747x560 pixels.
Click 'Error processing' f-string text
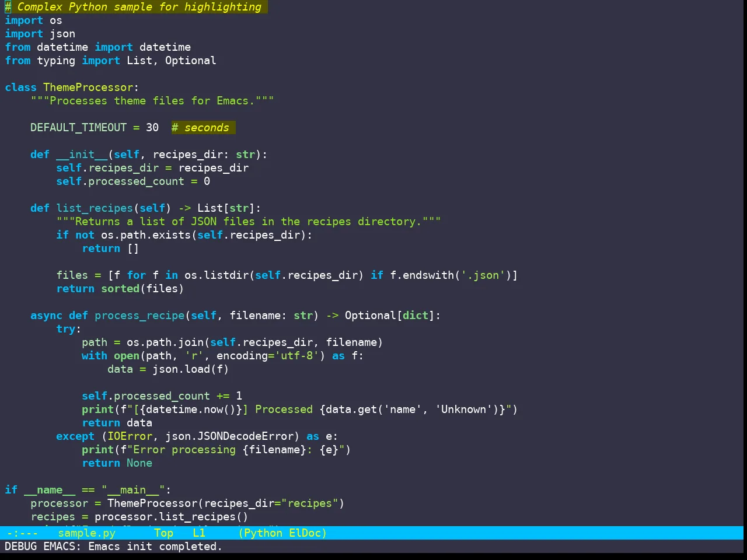[184, 450]
